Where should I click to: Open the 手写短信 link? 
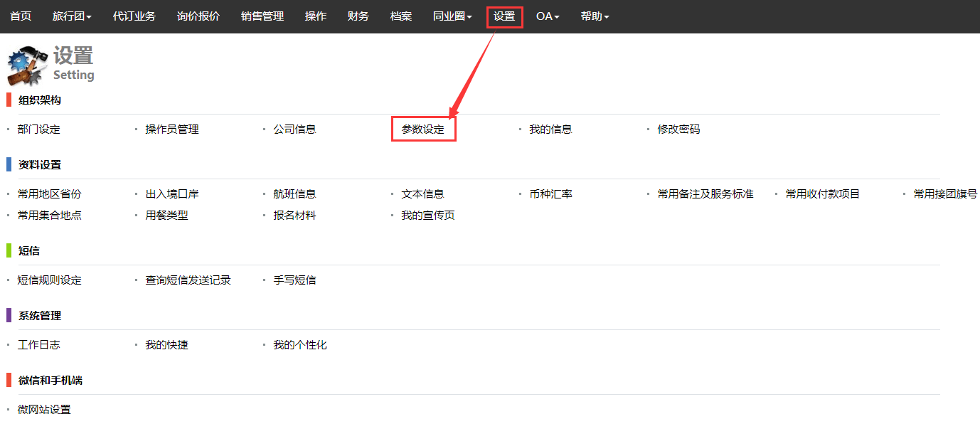point(295,280)
